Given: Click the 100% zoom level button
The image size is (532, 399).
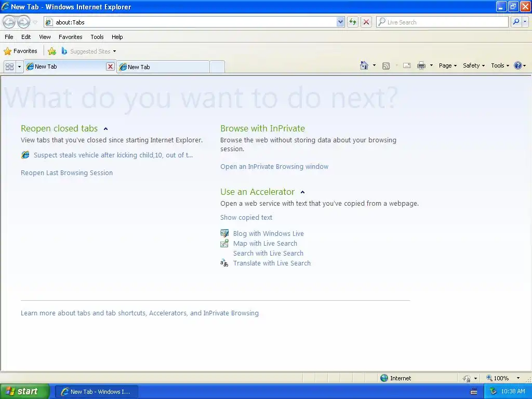Looking at the screenshot, I should click(x=497, y=378).
